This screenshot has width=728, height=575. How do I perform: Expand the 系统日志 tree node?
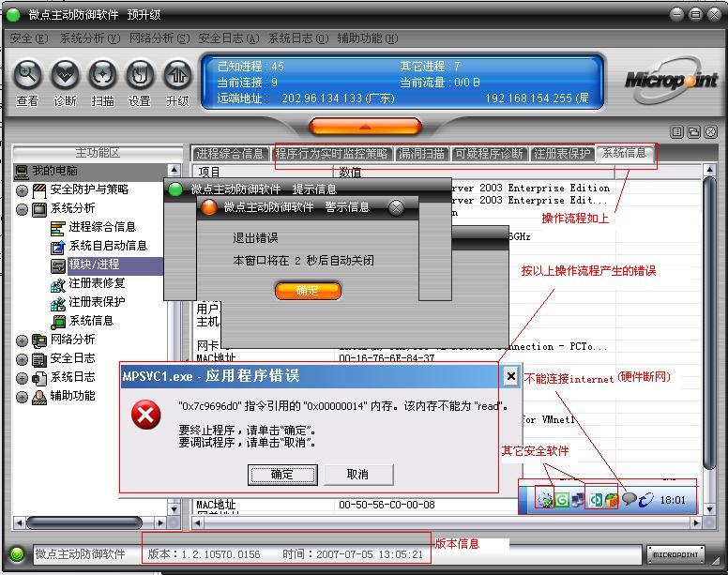22,378
